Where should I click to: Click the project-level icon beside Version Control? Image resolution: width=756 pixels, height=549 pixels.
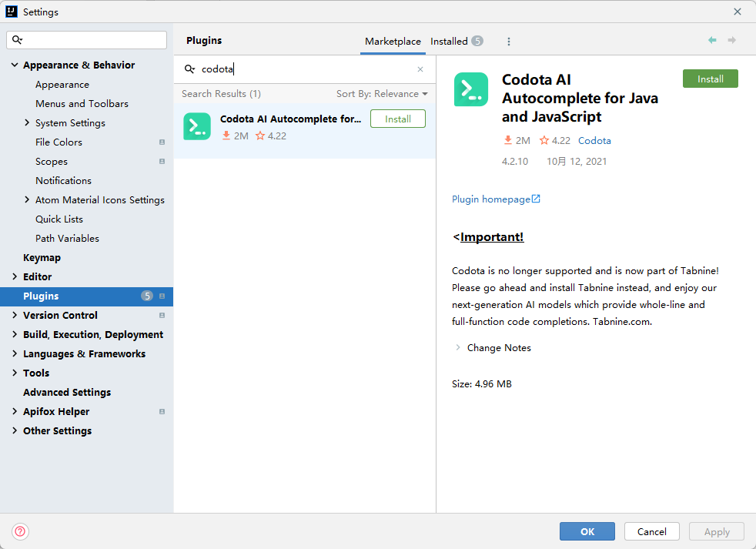(162, 316)
